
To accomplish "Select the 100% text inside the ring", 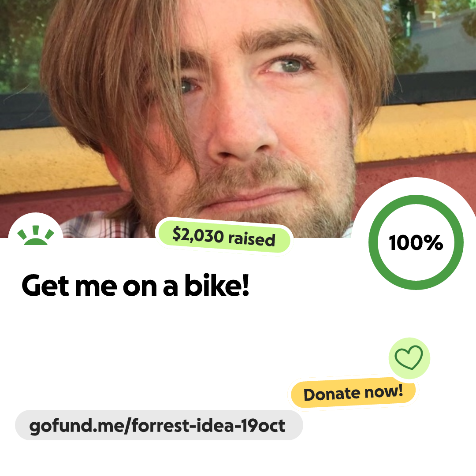I will click(x=416, y=242).
